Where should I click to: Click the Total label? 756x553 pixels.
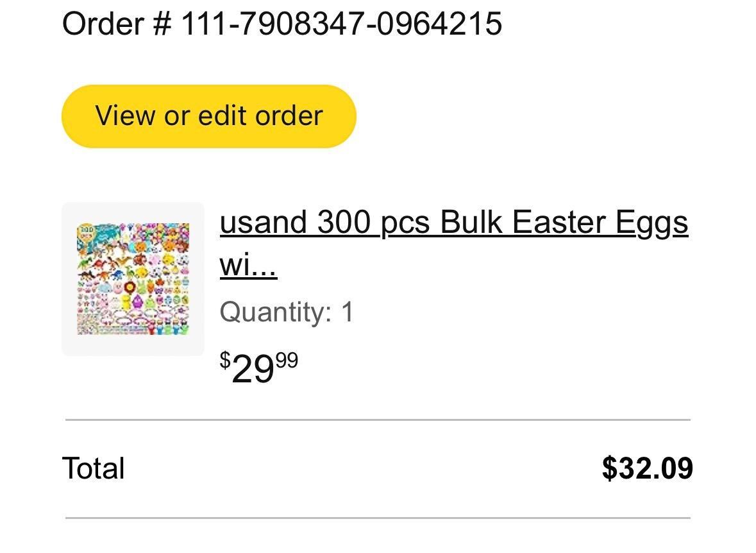[x=93, y=468]
